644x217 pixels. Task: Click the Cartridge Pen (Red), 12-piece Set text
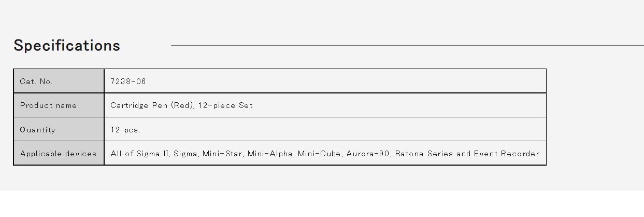click(x=181, y=105)
